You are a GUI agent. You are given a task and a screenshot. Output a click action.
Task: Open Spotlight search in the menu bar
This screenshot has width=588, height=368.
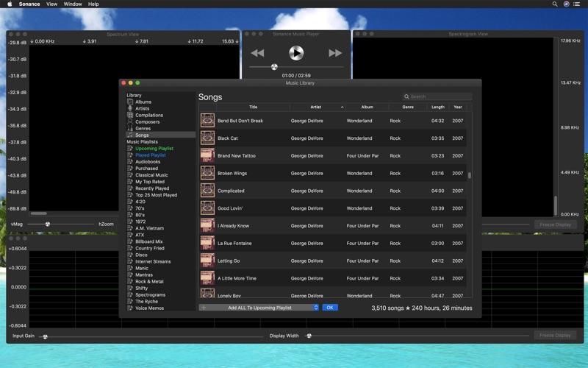point(555,4)
